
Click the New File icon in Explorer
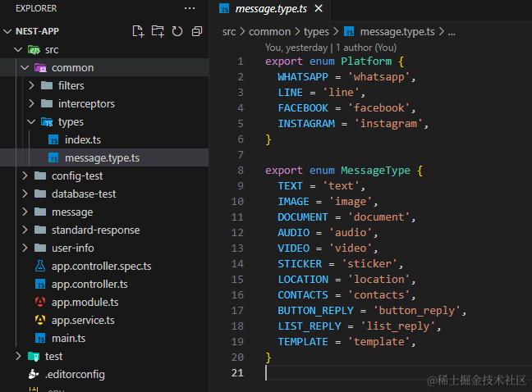tap(138, 31)
